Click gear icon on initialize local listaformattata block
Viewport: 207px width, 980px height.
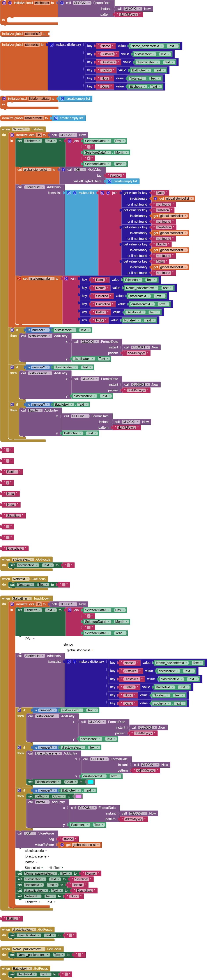tap(4, 99)
